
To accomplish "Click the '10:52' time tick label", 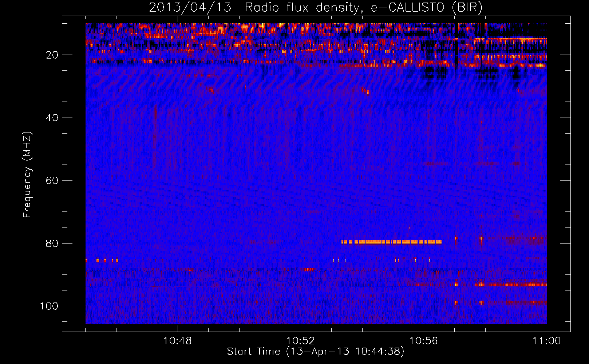I will 301,341.
